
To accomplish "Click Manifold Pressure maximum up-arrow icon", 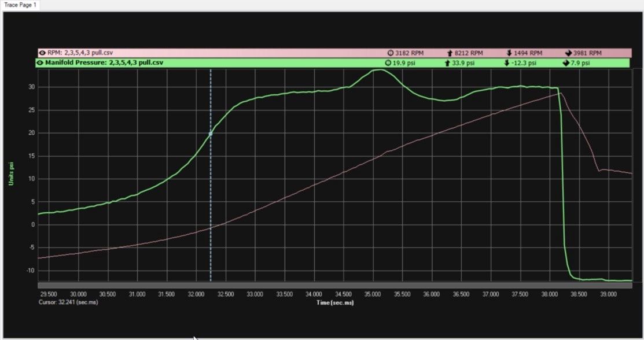I will (447, 62).
